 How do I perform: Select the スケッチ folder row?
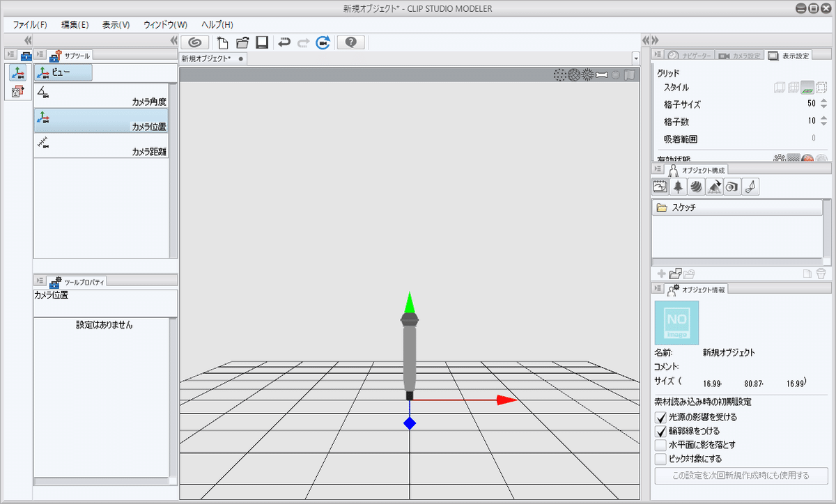tap(738, 207)
